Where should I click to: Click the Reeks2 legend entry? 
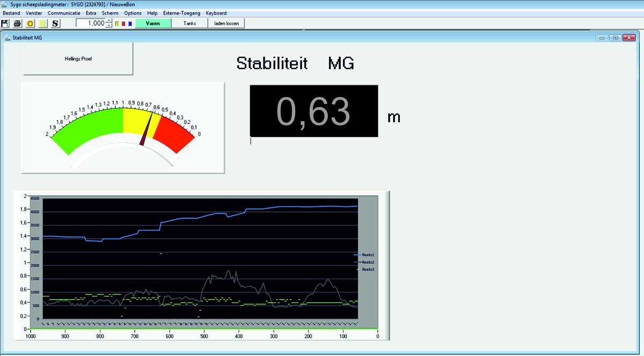click(x=364, y=262)
